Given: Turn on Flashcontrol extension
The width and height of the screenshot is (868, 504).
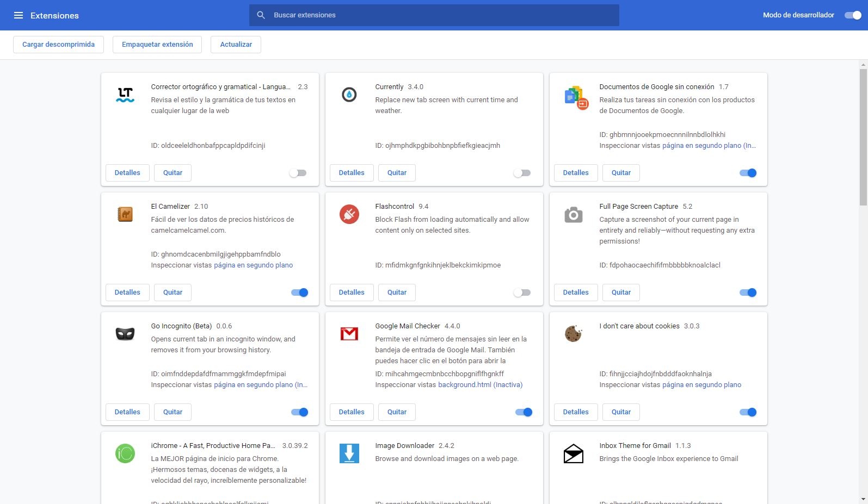Looking at the screenshot, I should [x=522, y=293].
